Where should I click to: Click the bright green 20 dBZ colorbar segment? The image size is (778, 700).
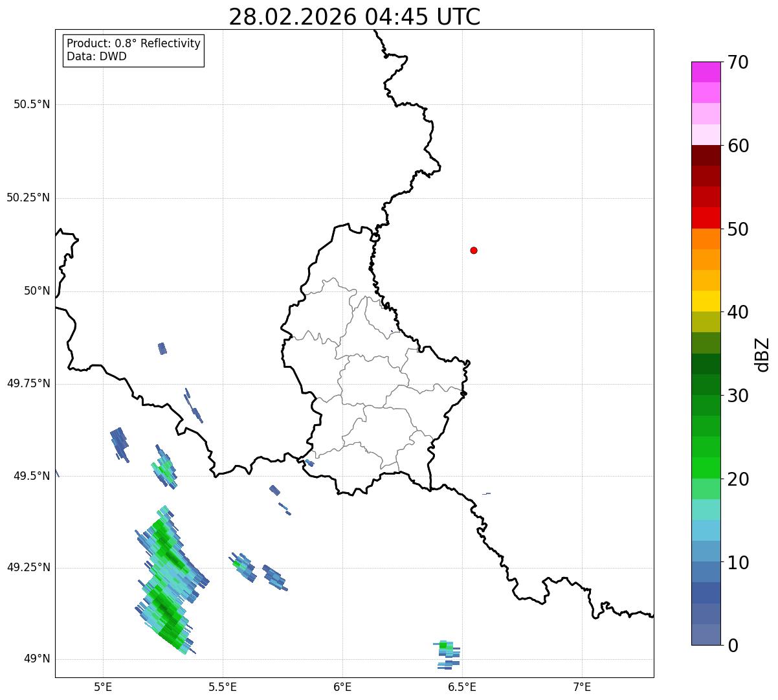click(706, 468)
